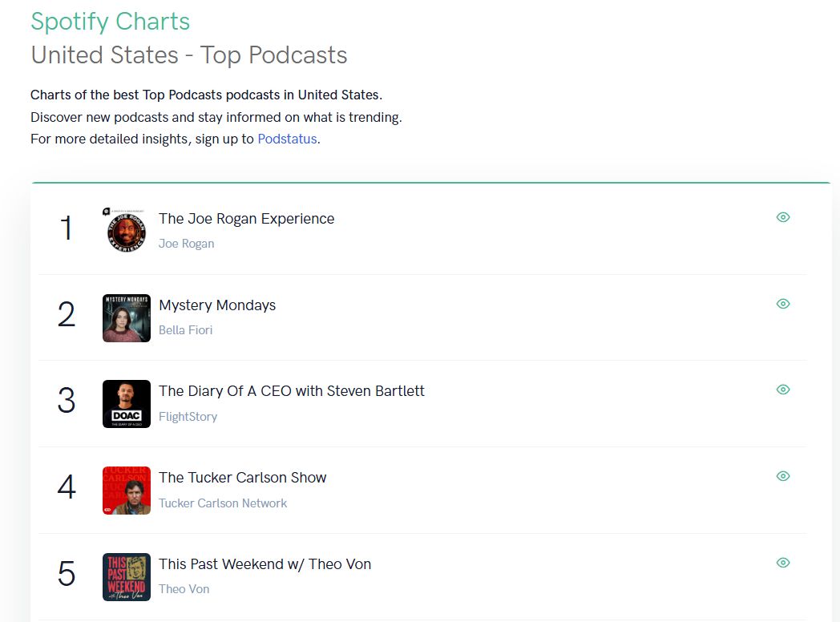Click the eye icon beside Mystery Mondays
The height and width of the screenshot is (622, 840).
point(783,304)
